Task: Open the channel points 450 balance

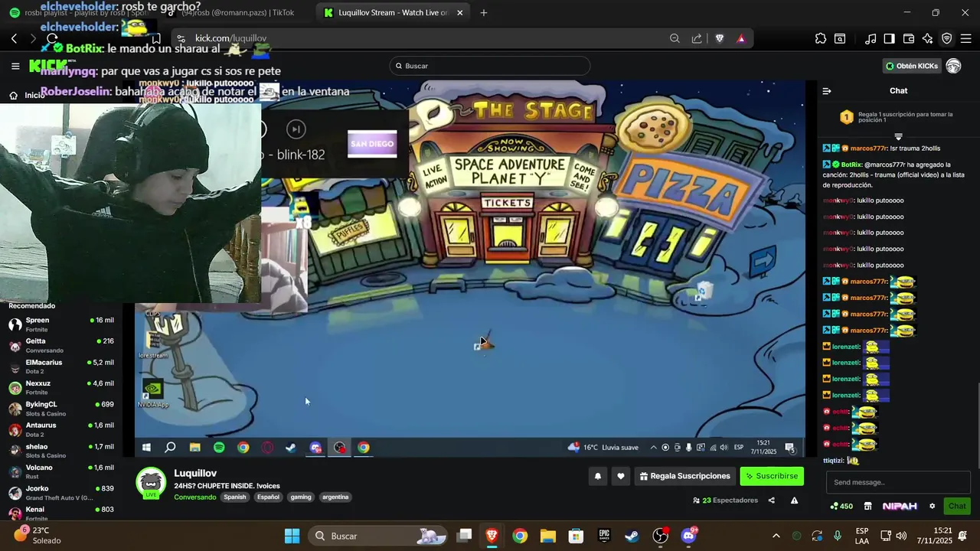Action: click(x=841, y=506)
